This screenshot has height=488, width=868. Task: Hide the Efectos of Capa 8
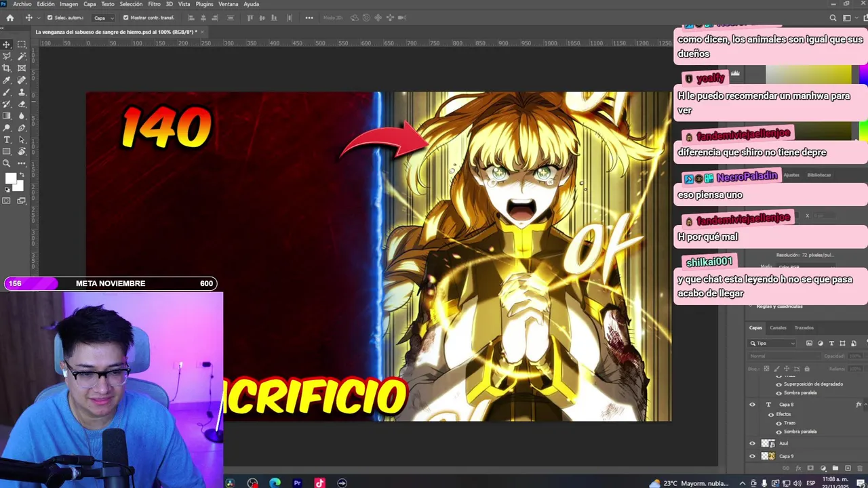coord(771,414)
